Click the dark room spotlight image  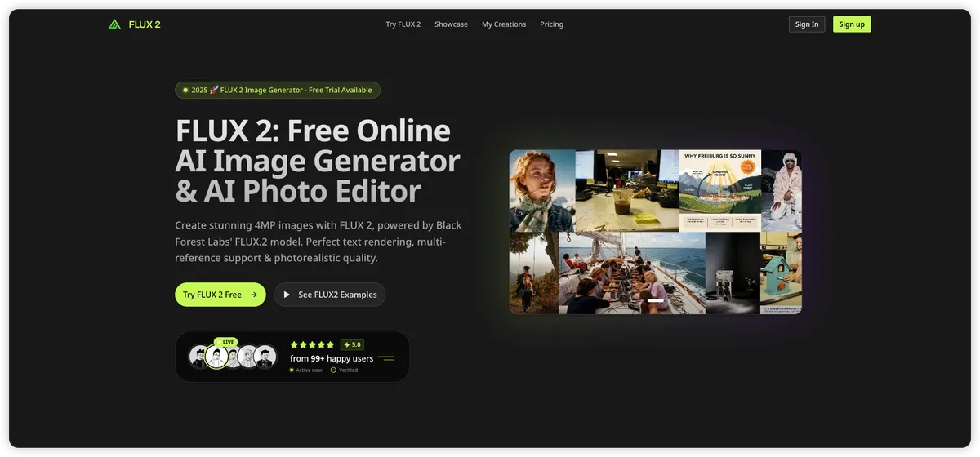click(x=733, y=273)
